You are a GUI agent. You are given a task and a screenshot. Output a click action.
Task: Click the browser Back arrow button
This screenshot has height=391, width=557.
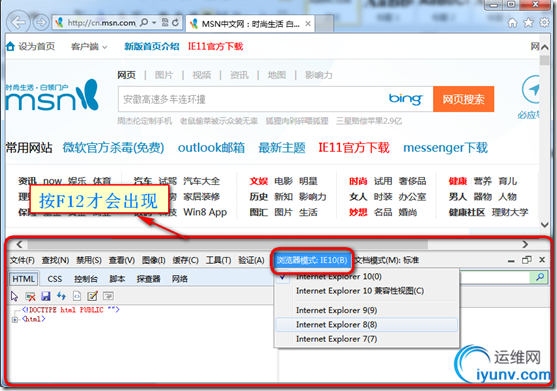18,22
